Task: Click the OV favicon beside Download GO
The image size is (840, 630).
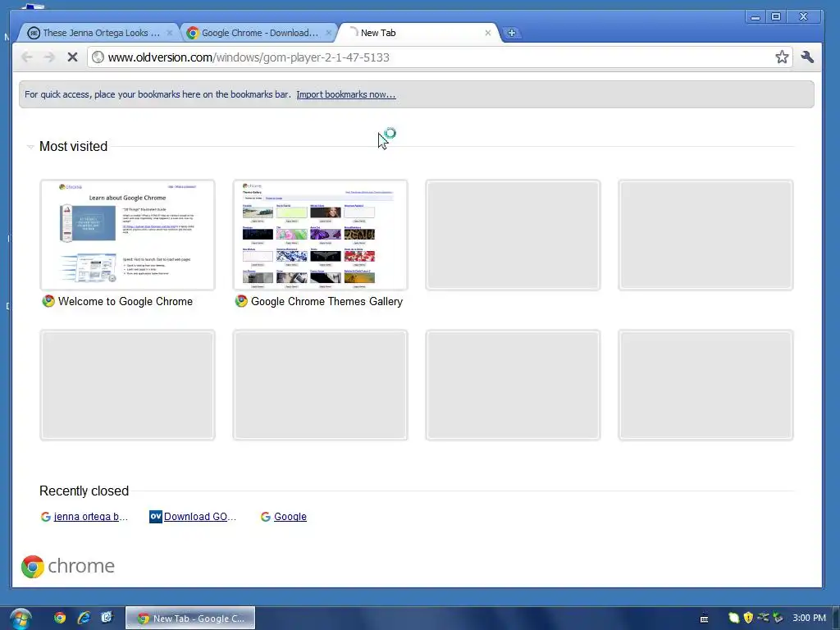Action: 155,517
